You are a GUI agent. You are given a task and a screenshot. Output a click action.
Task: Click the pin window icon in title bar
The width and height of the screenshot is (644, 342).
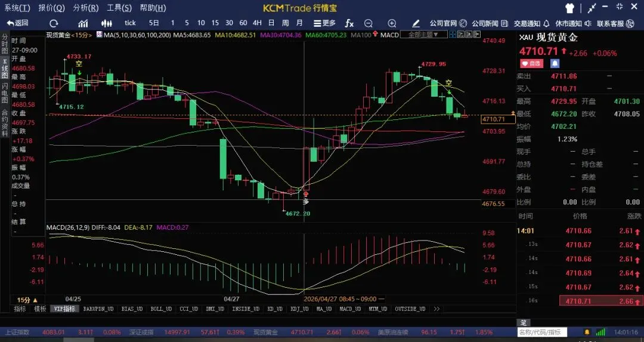[592, 7]
